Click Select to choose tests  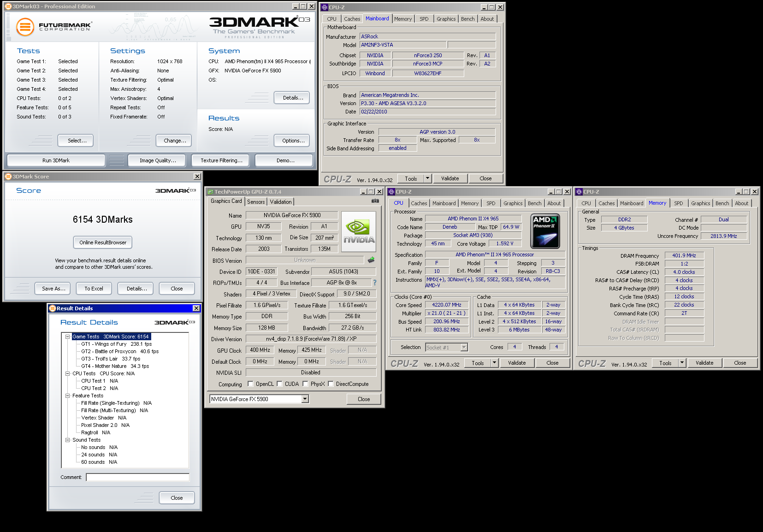click(76, 141)
